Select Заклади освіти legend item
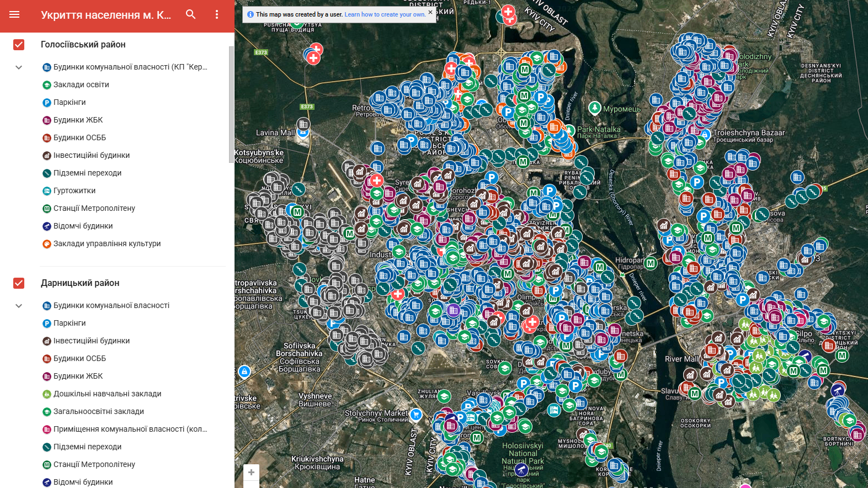 point(81,84)
